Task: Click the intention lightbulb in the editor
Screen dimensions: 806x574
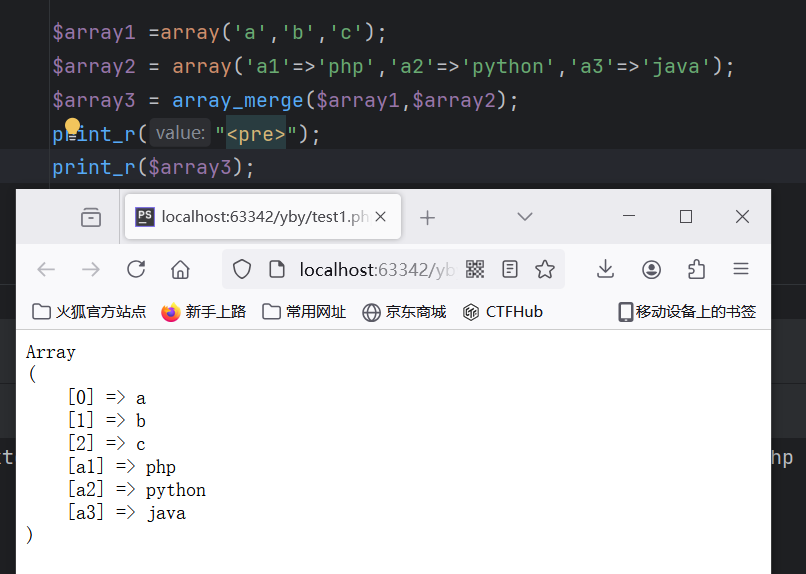Action: point(72,126)
